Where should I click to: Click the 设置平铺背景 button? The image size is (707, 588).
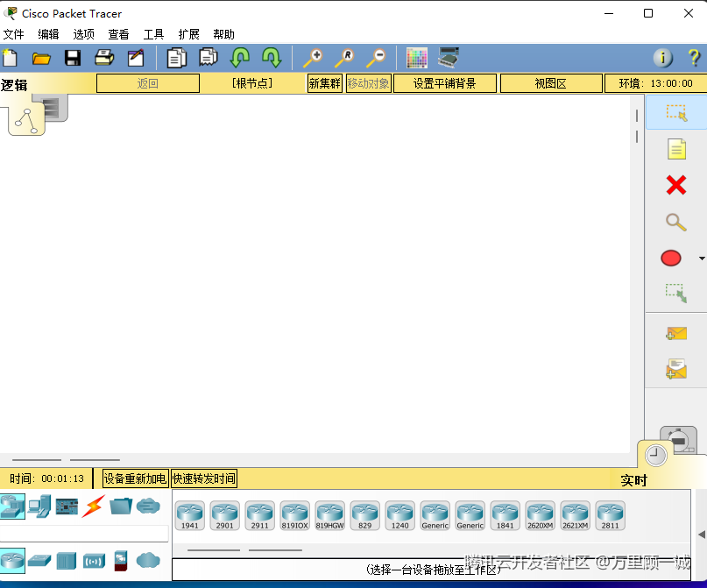coord(445,83)
